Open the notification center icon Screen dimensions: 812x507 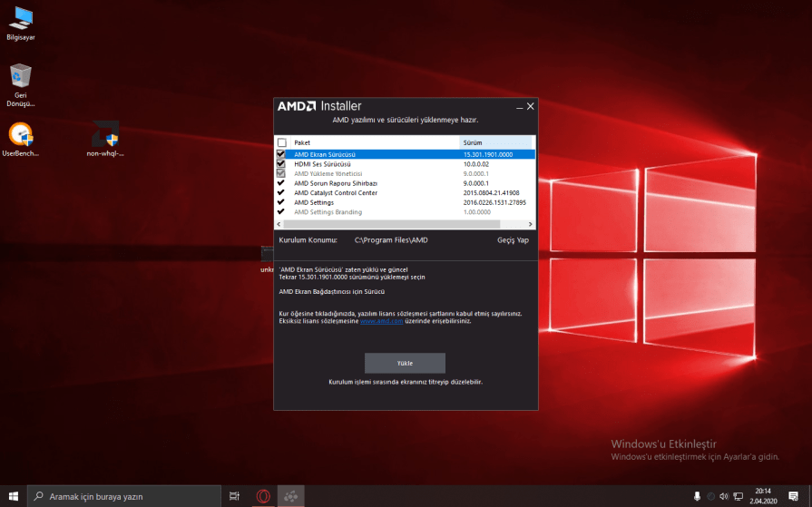(x=793, y=496)
